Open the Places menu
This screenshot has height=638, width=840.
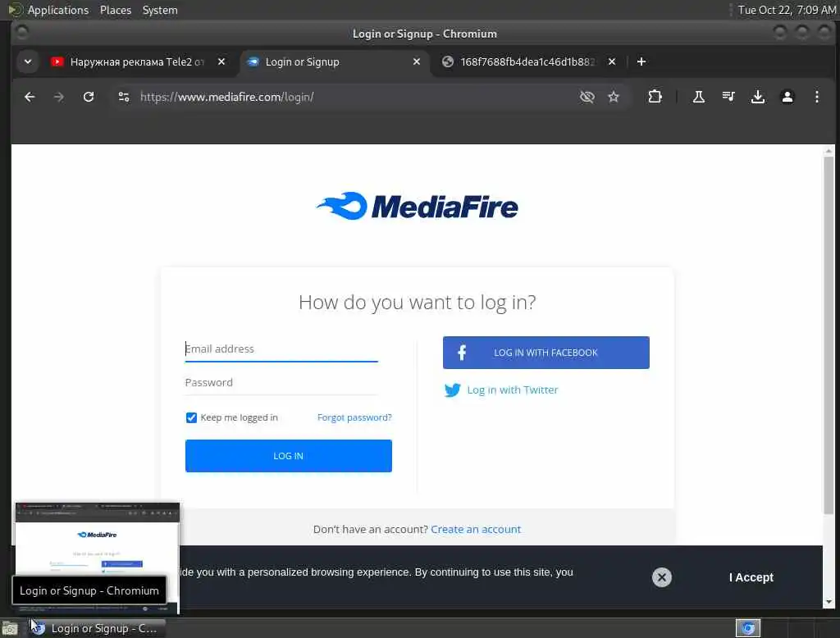[x=116, y=10]
